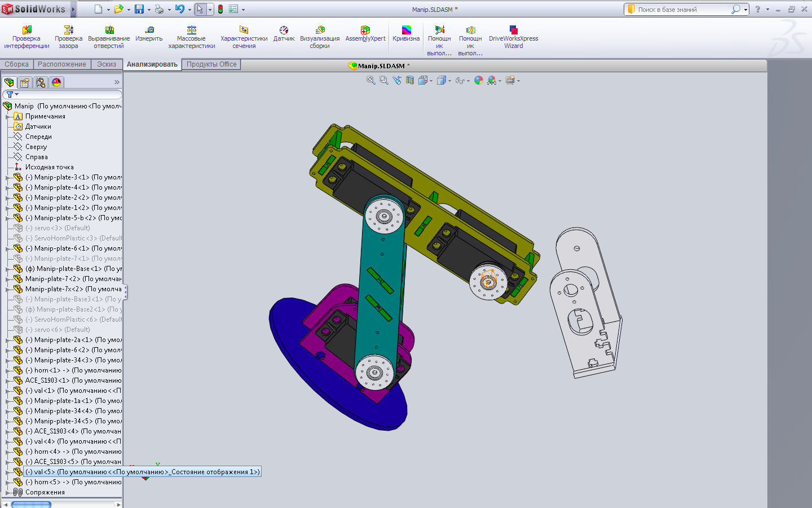
Task: Toggle the Select cursor tool
Action: [200, 9]
